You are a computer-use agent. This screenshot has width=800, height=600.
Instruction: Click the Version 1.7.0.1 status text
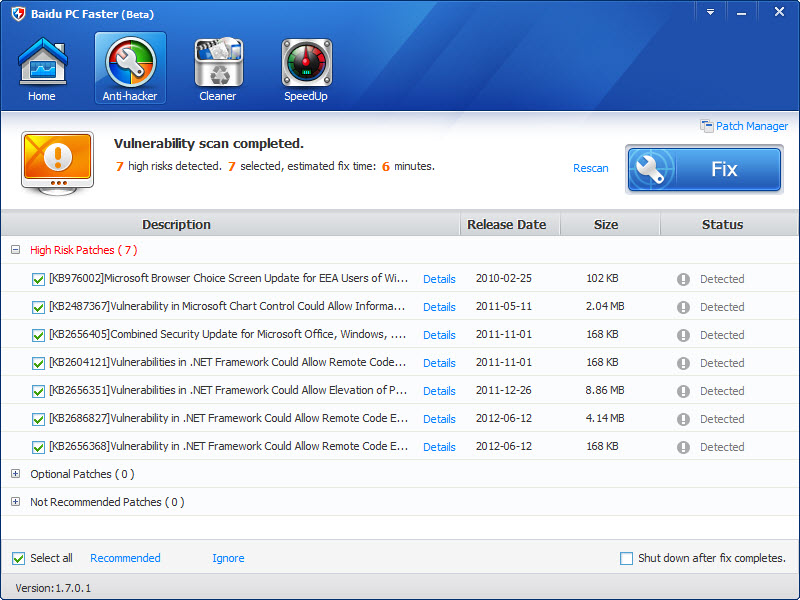(53, 588)
